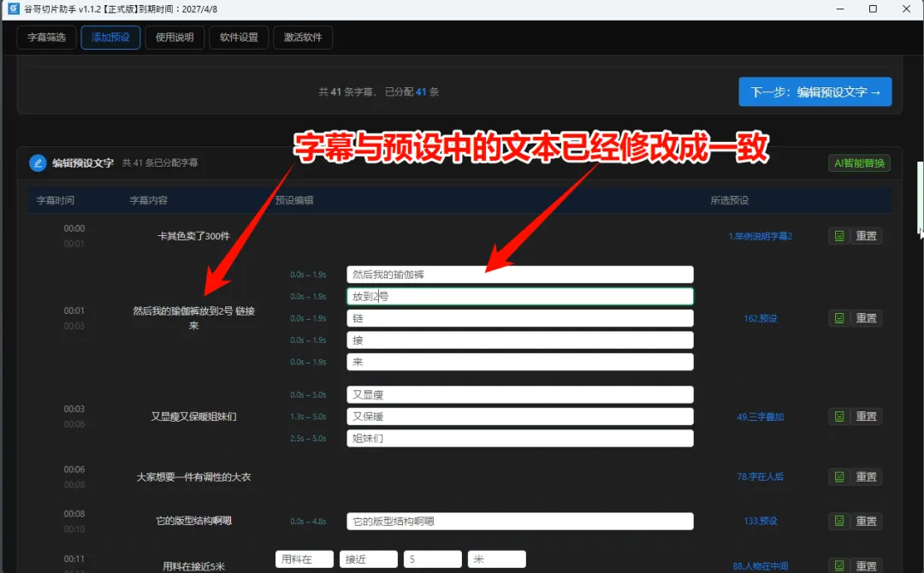This screenshot has width=924, height=573.
Task: Click the app logo icon in the title bar
Action: pos(13,9)
